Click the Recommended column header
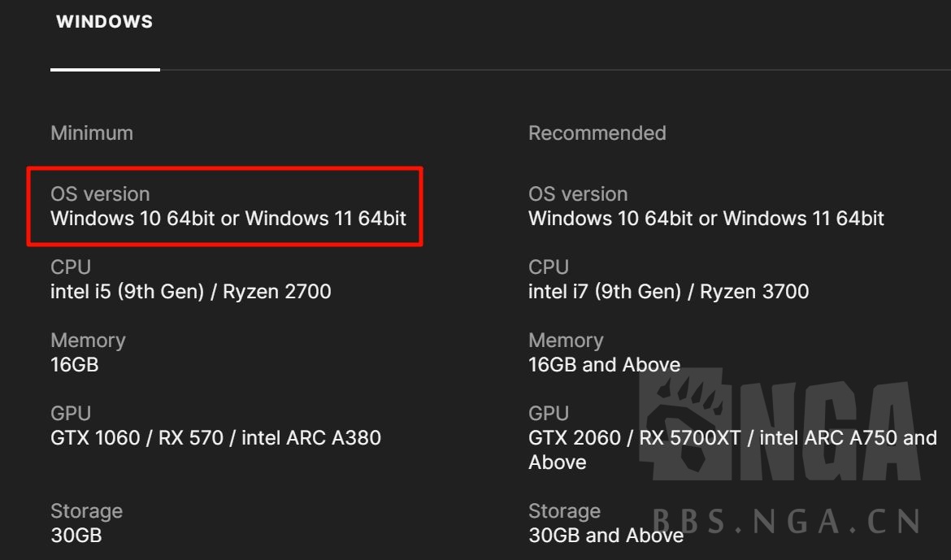 pyautogui.click(x=597, y=132)
